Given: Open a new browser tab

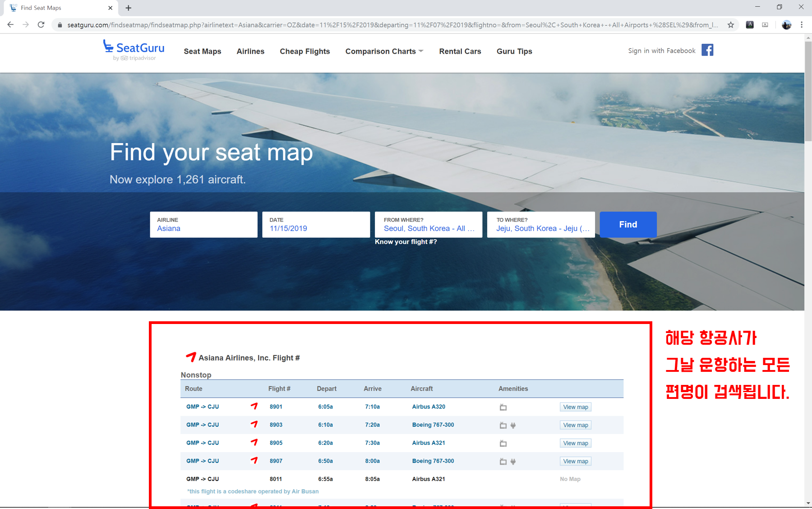Looking at the screenshot, I should [x=129, y=8].
